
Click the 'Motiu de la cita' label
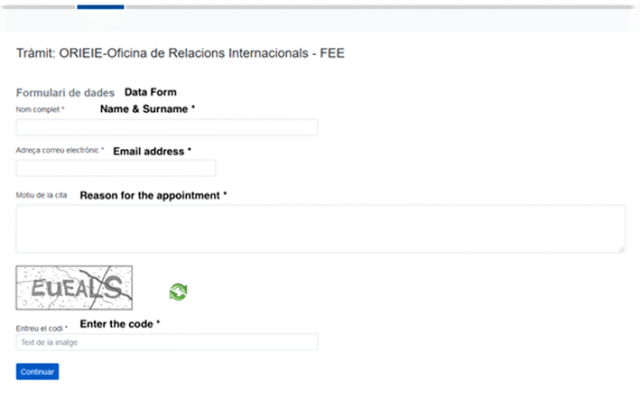pyautogui.click(x=42, y=195)
